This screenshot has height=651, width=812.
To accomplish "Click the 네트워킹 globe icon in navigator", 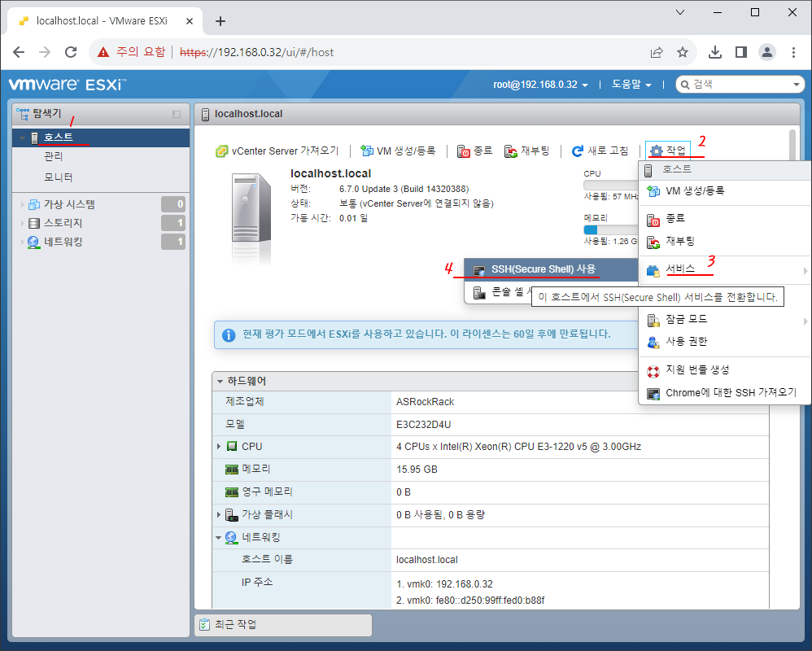I will pyautogui.click(x=34, y=242).
